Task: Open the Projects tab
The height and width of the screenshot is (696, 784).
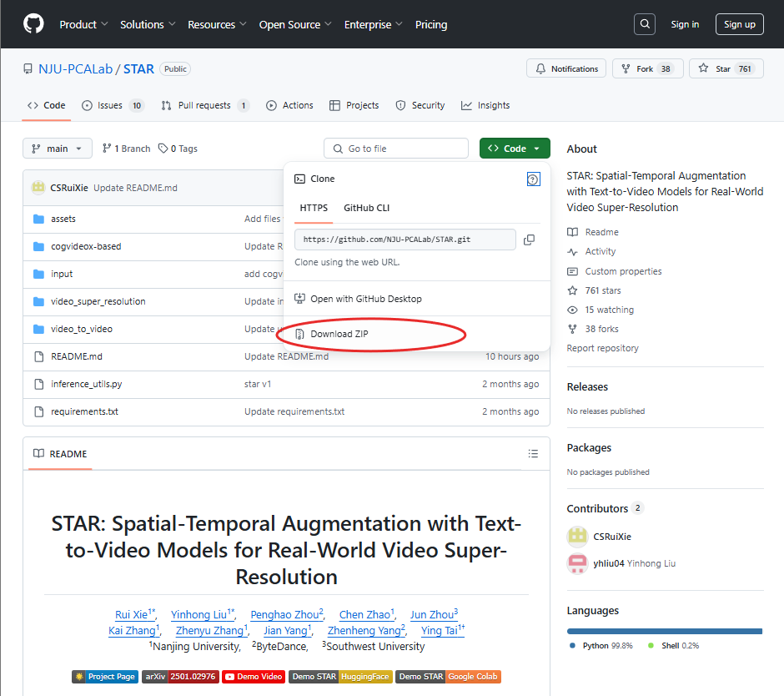Action: click(x=354, y=105)
